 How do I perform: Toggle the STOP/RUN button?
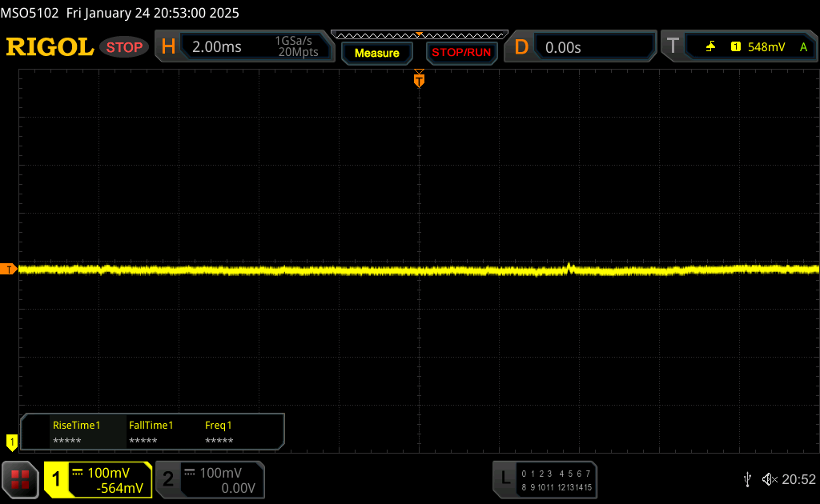461,53
